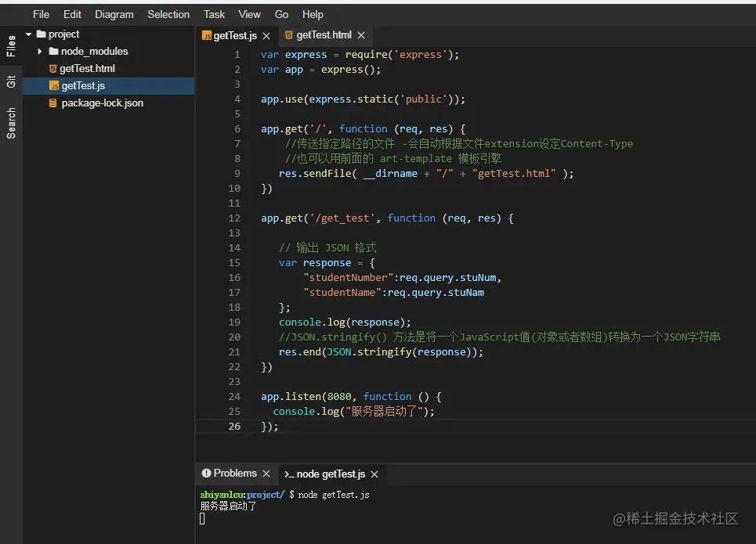Viewport: 756px width, 544px height.
Task: Click the terminal prompt icon on terminal tab
Action: [x=289, y=474]
